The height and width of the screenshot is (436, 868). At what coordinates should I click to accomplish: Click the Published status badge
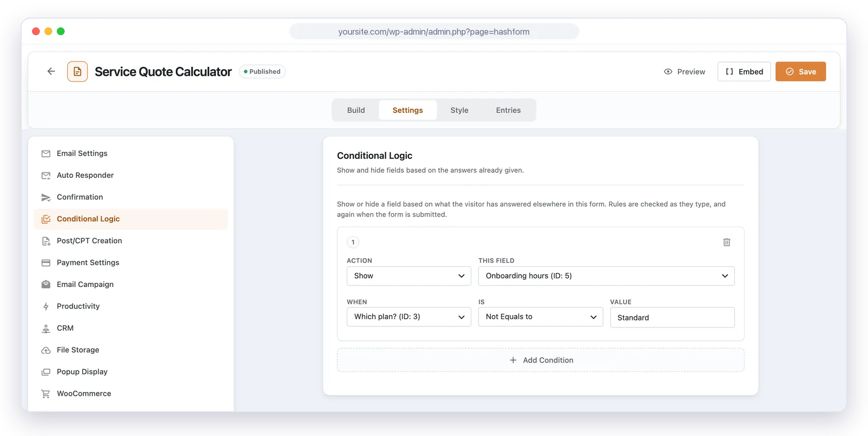(262, 71)
